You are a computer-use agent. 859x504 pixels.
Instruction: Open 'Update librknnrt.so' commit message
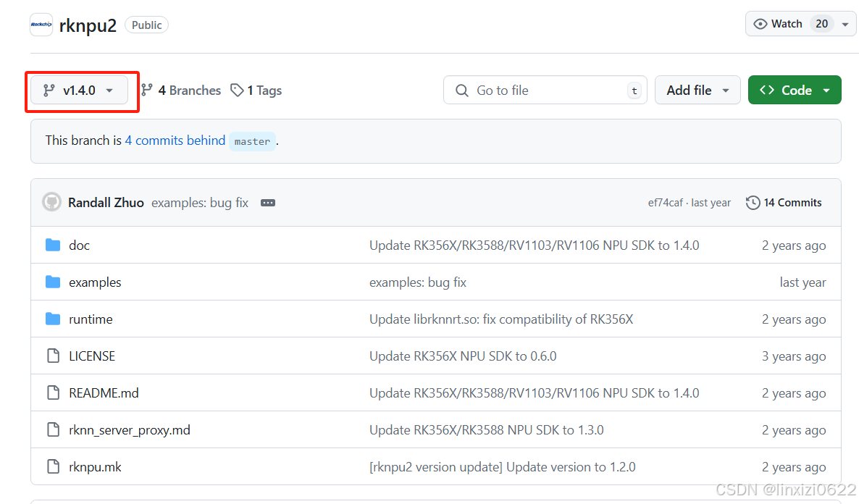[x=501, y=319]
